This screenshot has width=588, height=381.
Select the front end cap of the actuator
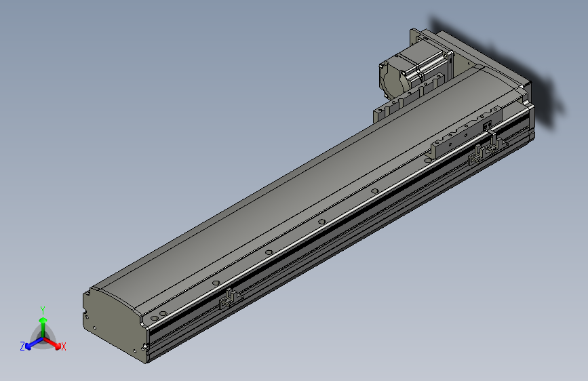click(x=115, y=324)
